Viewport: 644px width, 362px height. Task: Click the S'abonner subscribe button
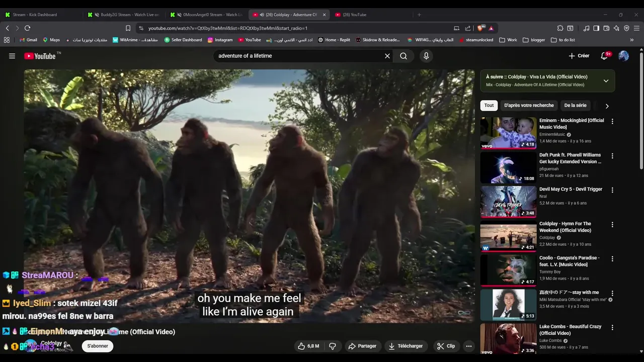coord(98,346)
